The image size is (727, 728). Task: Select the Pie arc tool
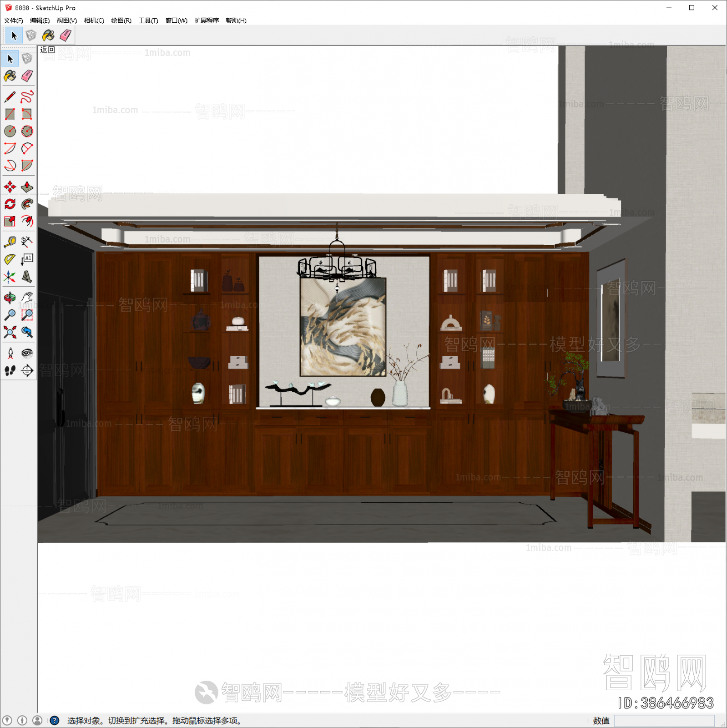pos(27,166)
